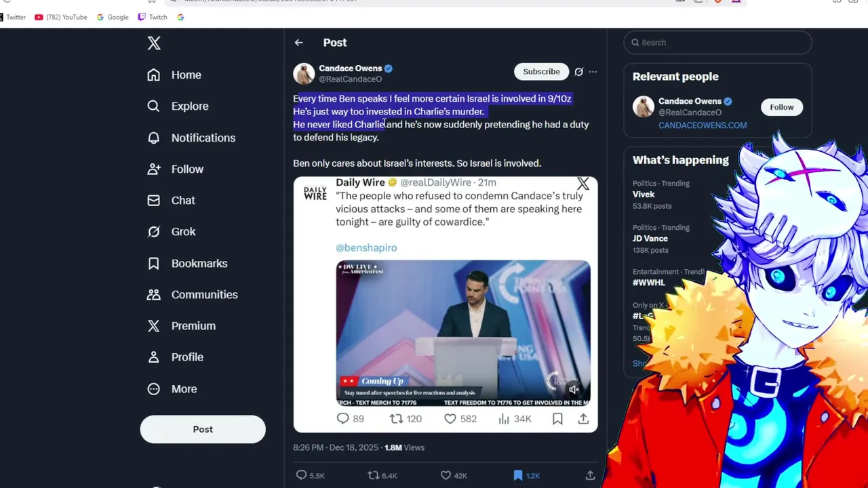The image size is (868, 488).
Task: Open the @benshapiro mention link
Action: tap(366, 247)
